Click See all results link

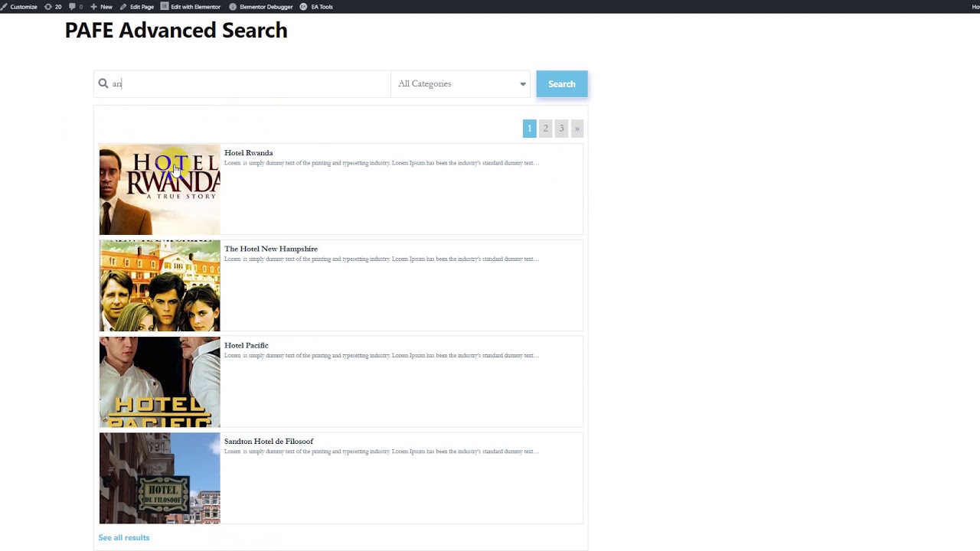pyautogui.click(x=124, y=537)
